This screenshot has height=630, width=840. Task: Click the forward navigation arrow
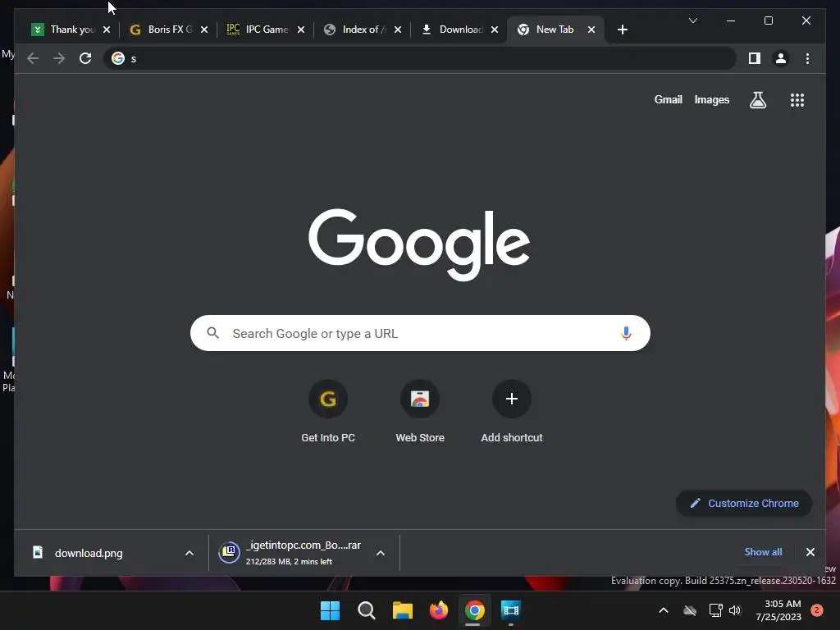click(x=59, y=58)
